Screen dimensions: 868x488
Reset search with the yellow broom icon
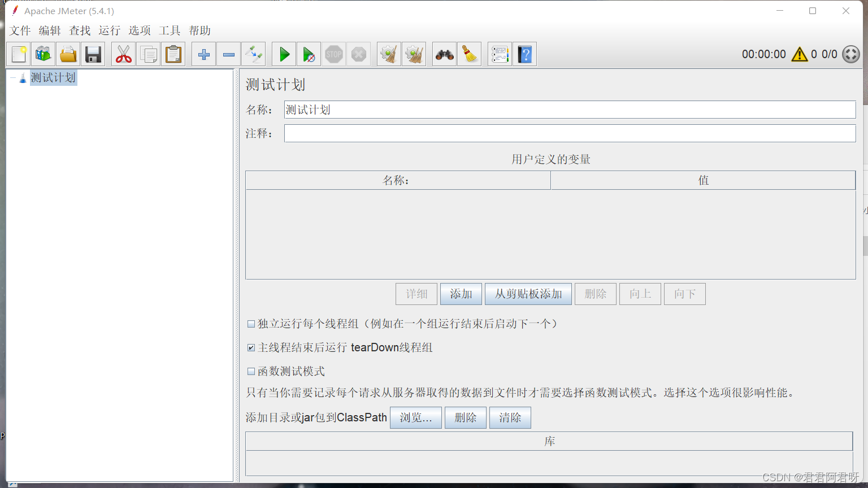click(469, 54)
